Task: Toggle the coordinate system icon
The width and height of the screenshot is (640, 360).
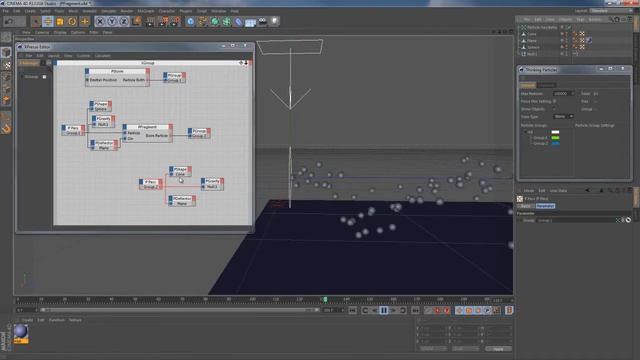Action: [x=137, y=21]
